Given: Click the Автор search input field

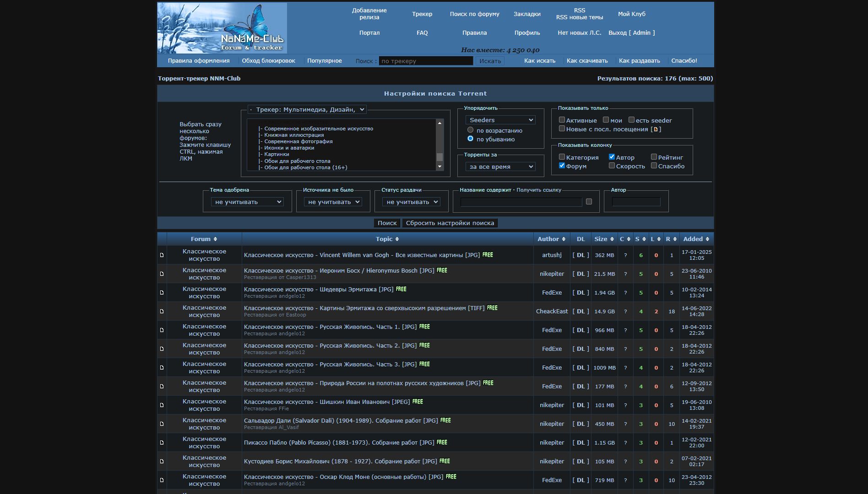Looking at the screenshot, I should pos(636,202).
